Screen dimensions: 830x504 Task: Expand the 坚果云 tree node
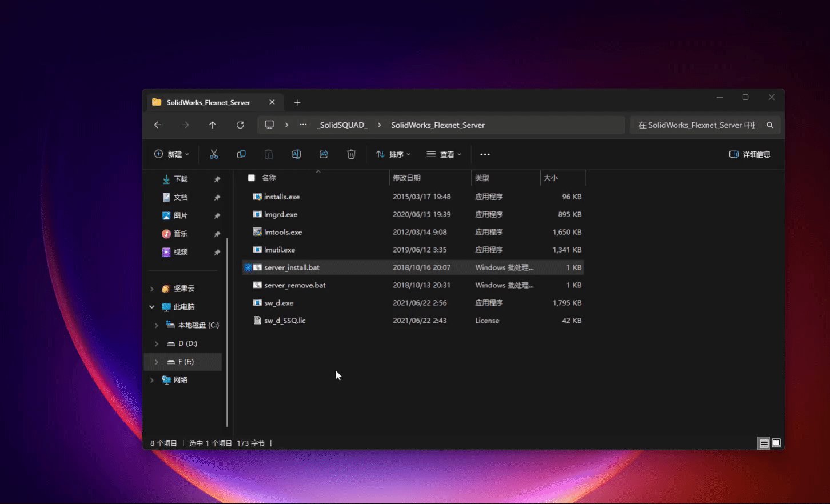click(152, 289)
